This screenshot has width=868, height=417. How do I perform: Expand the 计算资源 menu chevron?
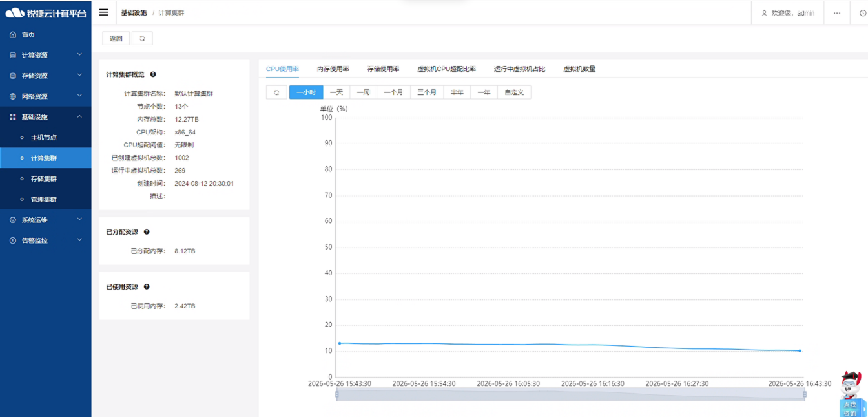(79, 55)
